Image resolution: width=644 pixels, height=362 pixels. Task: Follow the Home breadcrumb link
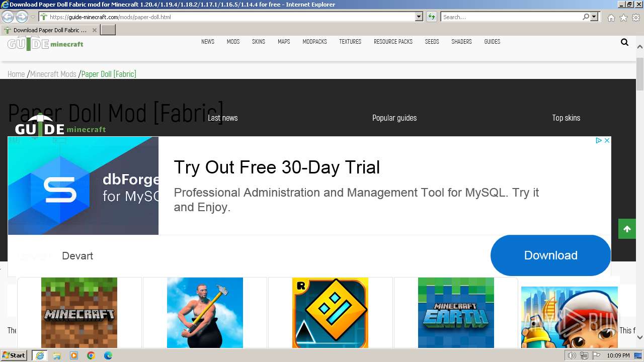16,74
